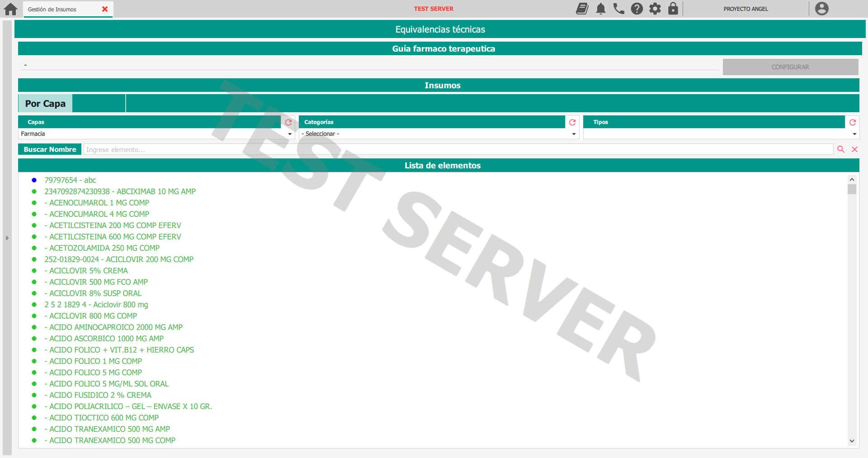This screenshot has height=458, width=868.
Task: Go to the home screen icon
Action: coord(10,9)
